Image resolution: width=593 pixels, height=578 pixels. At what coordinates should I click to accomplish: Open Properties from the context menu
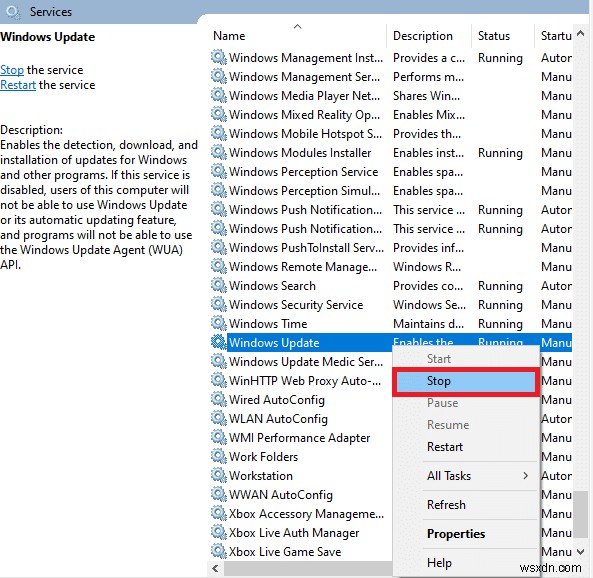465,534
